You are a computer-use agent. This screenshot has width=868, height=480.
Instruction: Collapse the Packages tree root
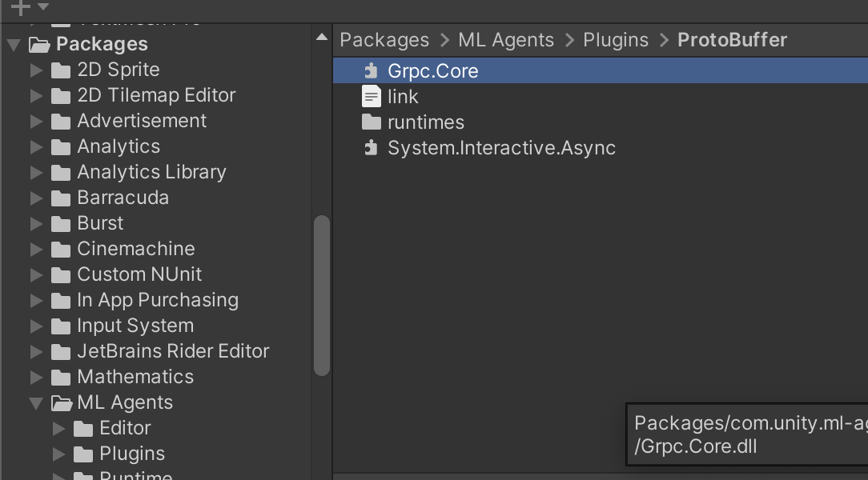[14, 44]
